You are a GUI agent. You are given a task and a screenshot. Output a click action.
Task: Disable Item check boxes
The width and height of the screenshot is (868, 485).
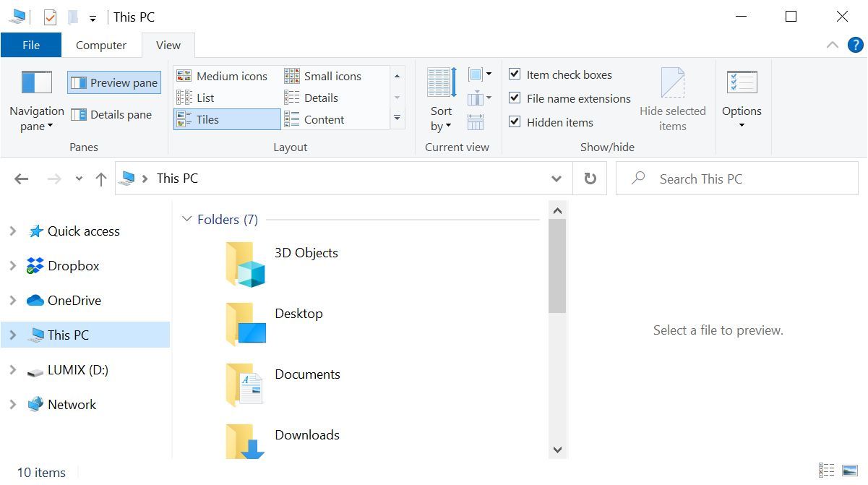tap(515, 74)
